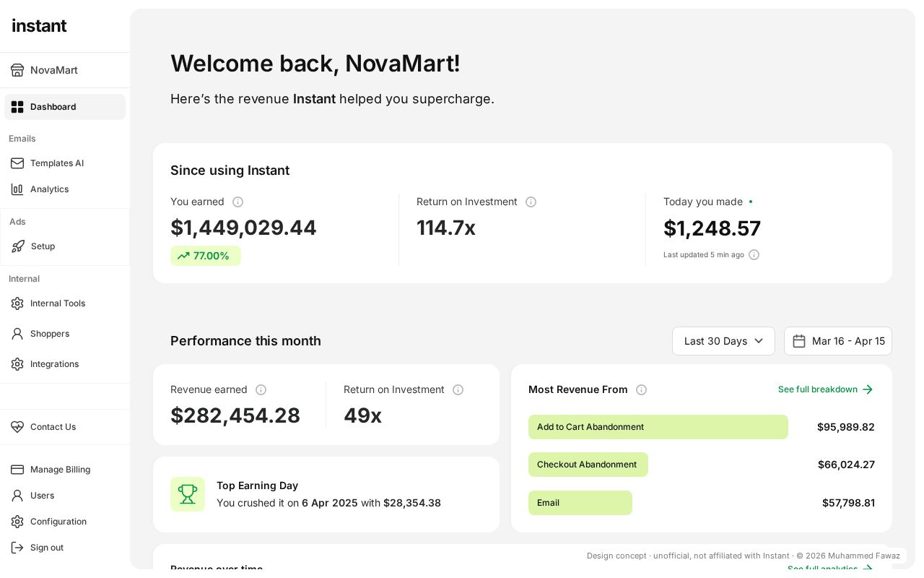Click the Integrations gear icon
The height and width of the screenshot is (578, 924).
coord(17,364)
